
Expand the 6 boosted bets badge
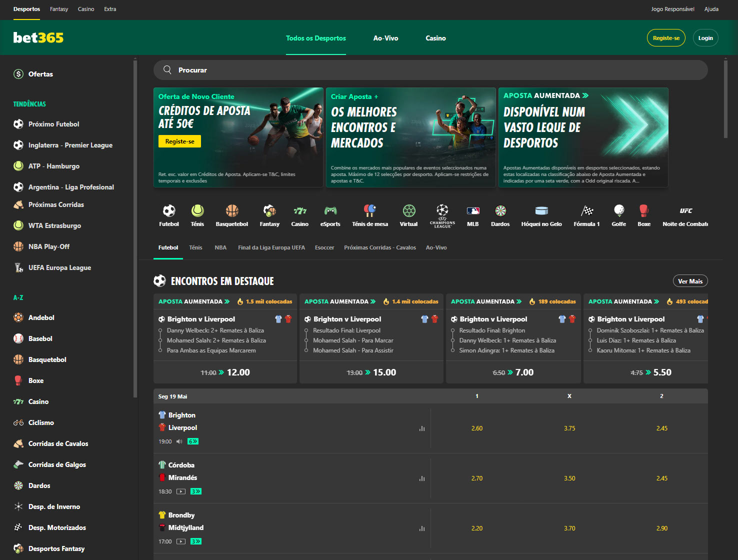point(193,441)
